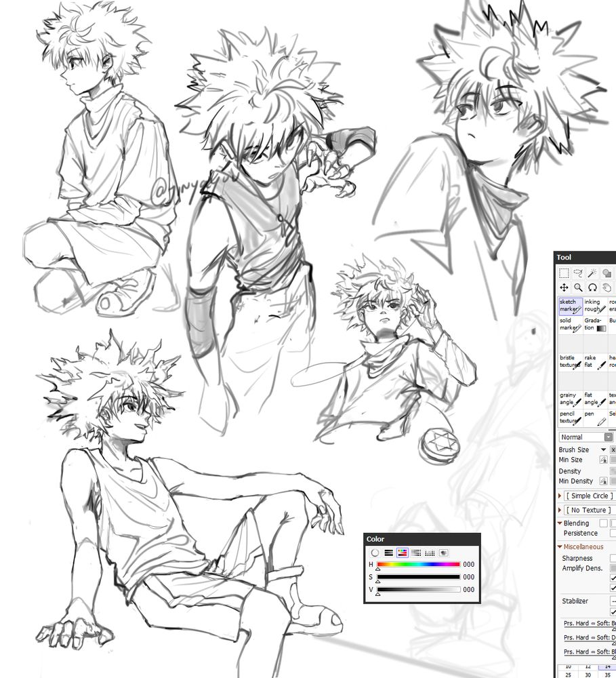Show the HSV slider view
This screenshot has height=678, width=616.
pos(403,553)
